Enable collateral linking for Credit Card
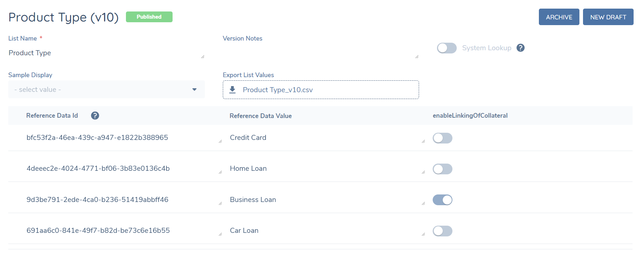Image resolution: width=644 pixels, height=254 pixels. 442,138
